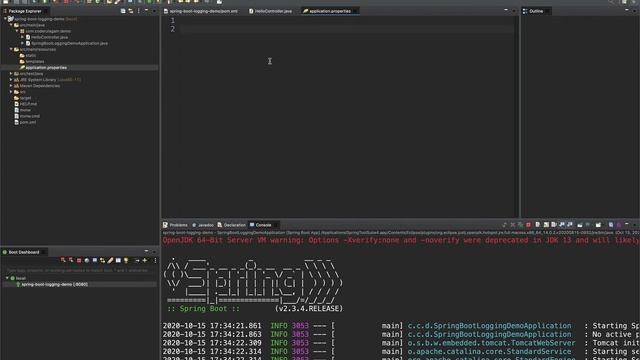Viewport: 640px width, 360px height.
Task: Collapse the demo package under src/main/java
Action: [x=17, y=31]
